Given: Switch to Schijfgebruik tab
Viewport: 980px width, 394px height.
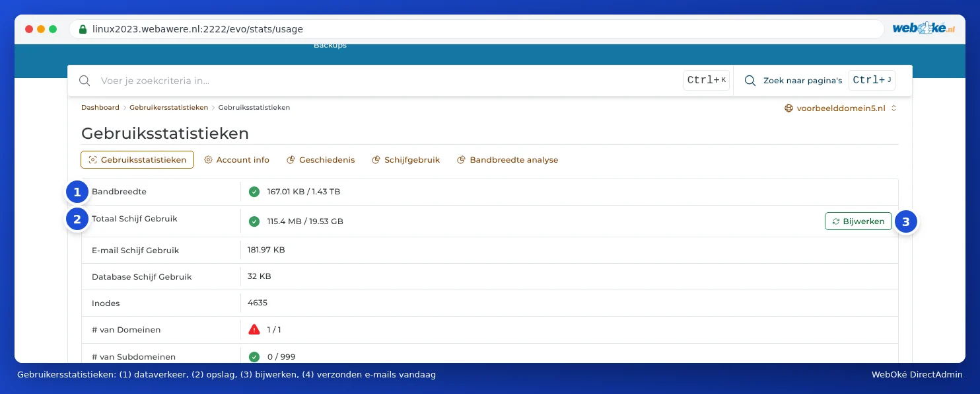Looking at the screenshot, I should pos(405,160).
